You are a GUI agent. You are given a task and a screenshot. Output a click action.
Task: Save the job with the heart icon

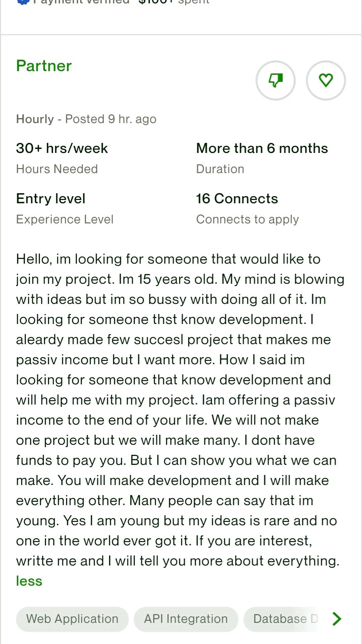(325, 80)
